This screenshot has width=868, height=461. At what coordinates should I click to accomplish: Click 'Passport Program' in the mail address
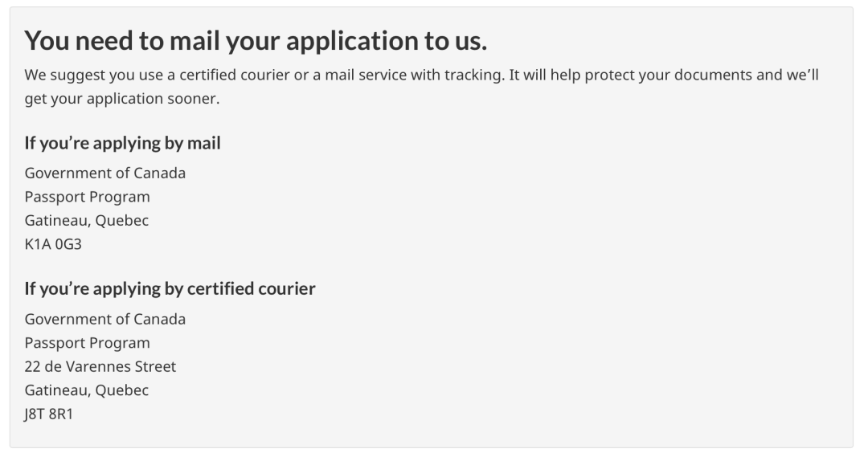(87, 197)
